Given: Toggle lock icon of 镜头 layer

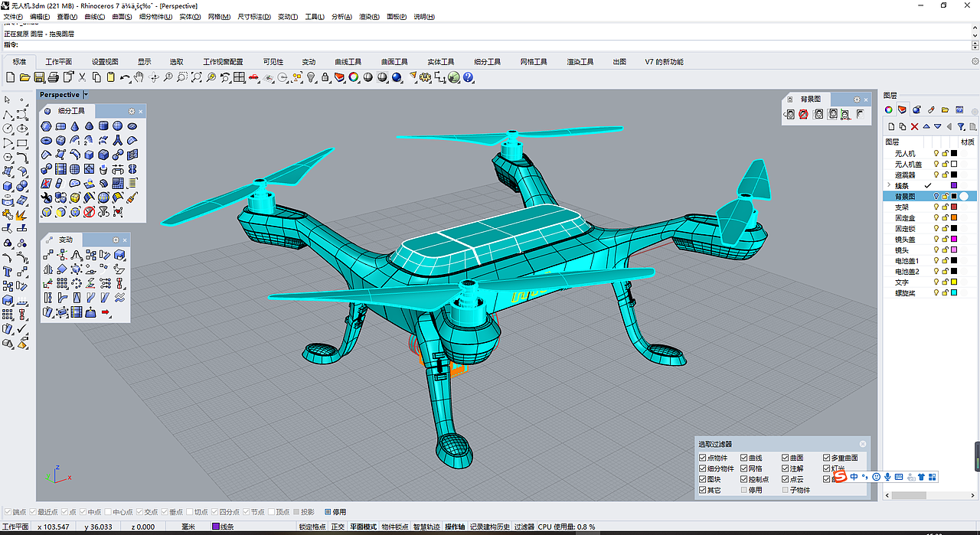Looking at the screenshot, I should (x=945, y=250).
